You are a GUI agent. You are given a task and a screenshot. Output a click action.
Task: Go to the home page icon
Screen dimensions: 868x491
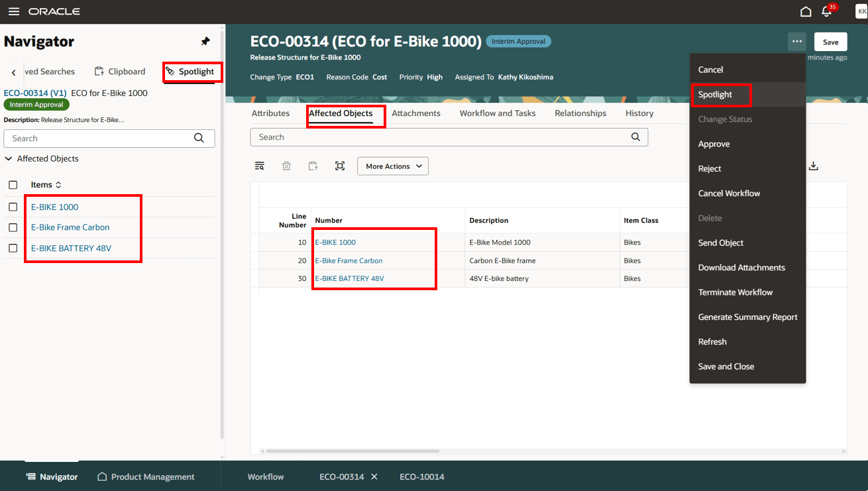point(806,11)
